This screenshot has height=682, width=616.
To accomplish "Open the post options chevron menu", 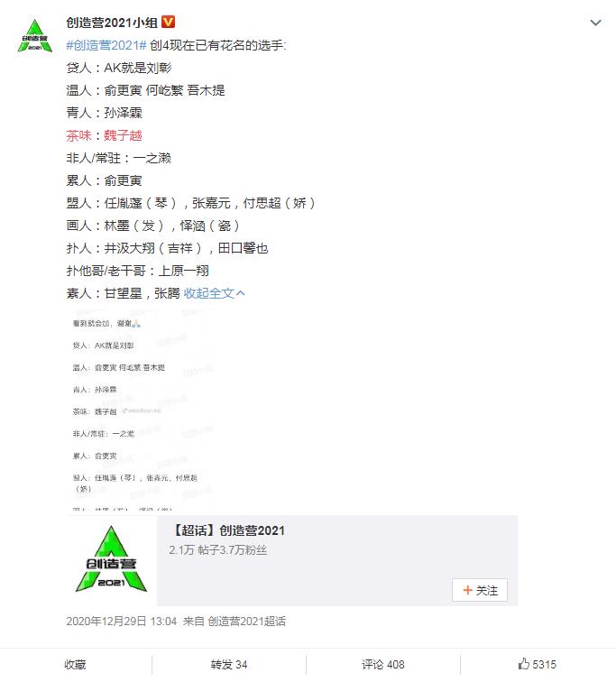I will click(x=595, y=23).
